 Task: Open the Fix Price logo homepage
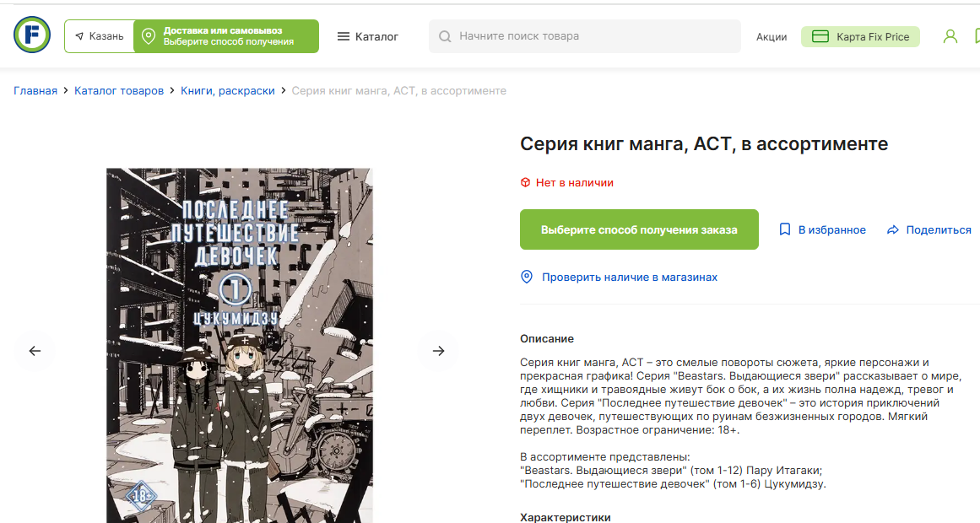(32, 35)
